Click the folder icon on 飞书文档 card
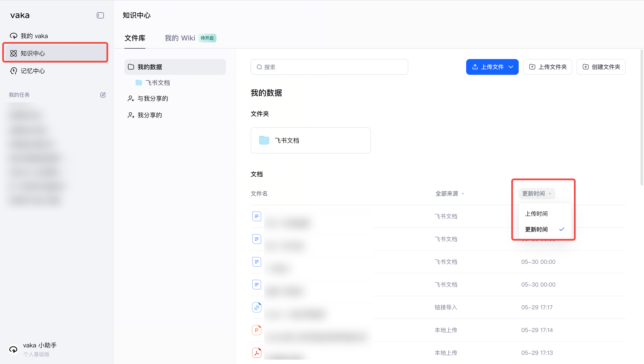 [x=264, y=140]
